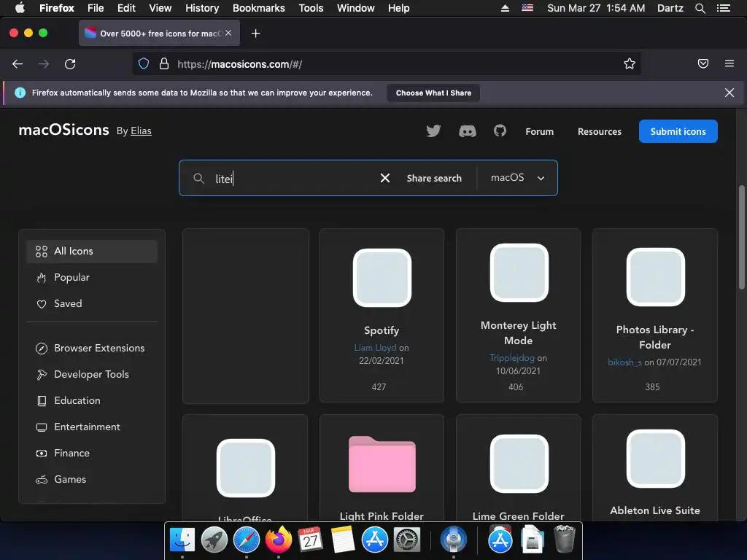Open the Discord icon link
The height and width of the screenshot is (560, 747).
pyautogui.click(x=467, y=131)
